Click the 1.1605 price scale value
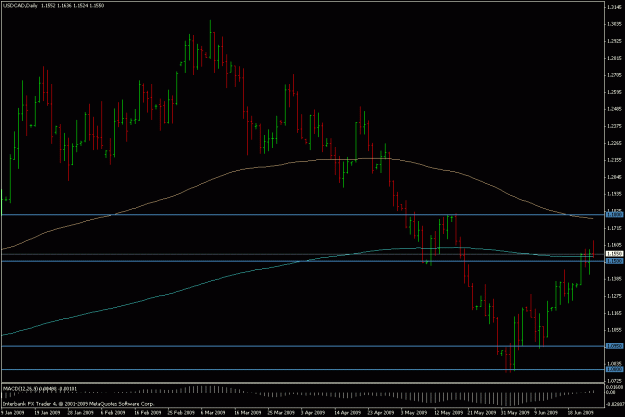Viewport: 625px width, 417px height. click(x=614, y=245)
